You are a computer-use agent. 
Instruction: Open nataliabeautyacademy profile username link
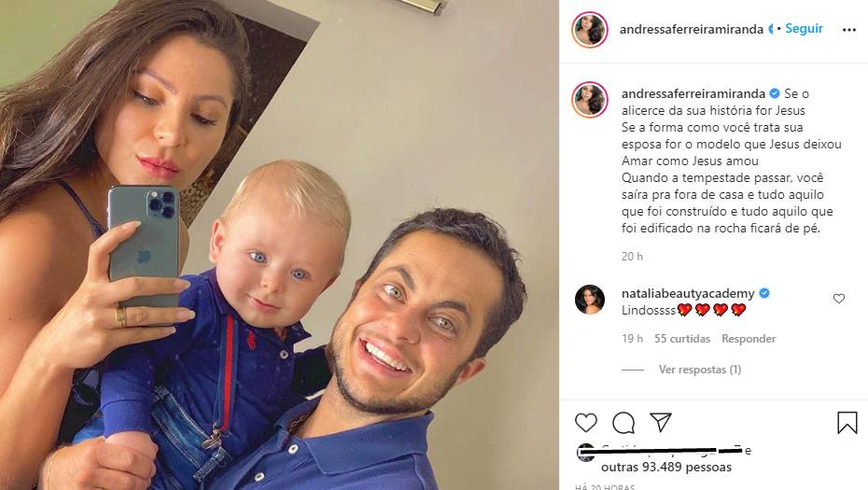pos(688,293)
